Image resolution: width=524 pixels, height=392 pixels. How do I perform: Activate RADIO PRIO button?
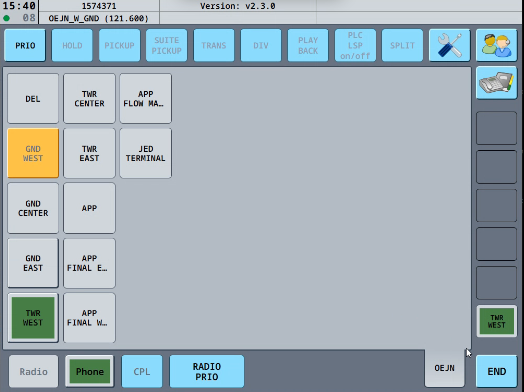(207, 371)
